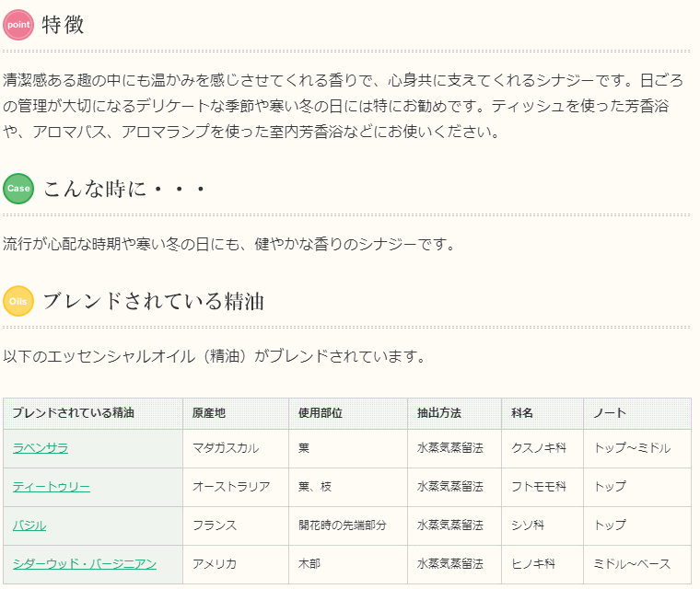Click the ブレンドされている精油 table header cell
Screen dimensions: 700x589
pyautogui.click(x=93, y=413)
